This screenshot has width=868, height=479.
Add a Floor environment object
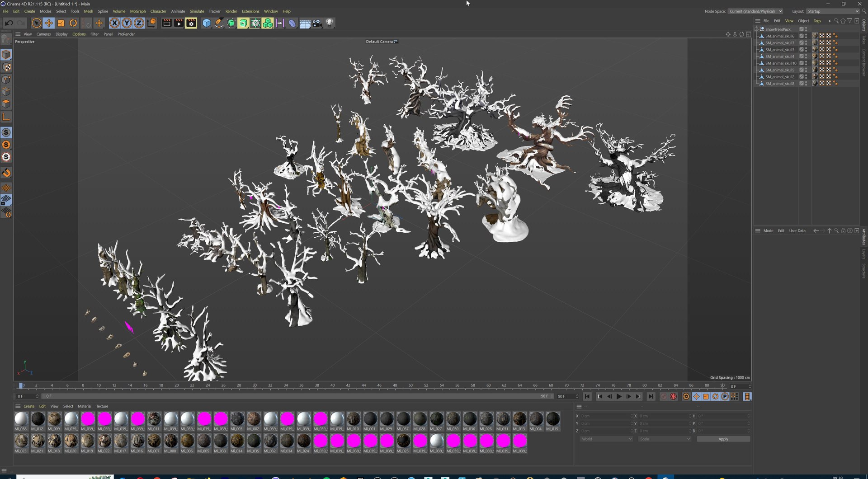coord(305,23)
